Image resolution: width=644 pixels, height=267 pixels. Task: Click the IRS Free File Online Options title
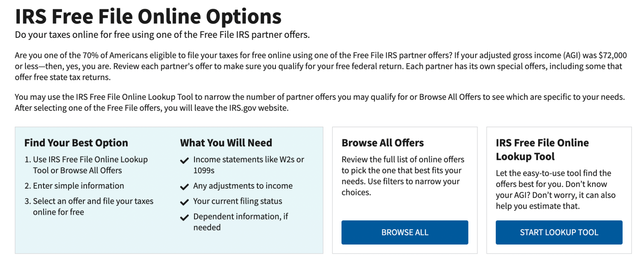point(148,16)
